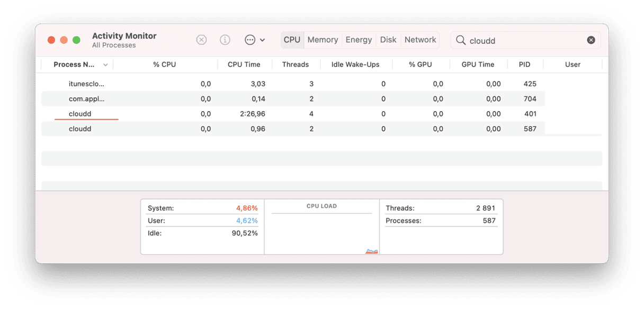The width and height of the screenshot is (644, 310).
Task: Show the Network tab
Action: click(x=420, y=40)
